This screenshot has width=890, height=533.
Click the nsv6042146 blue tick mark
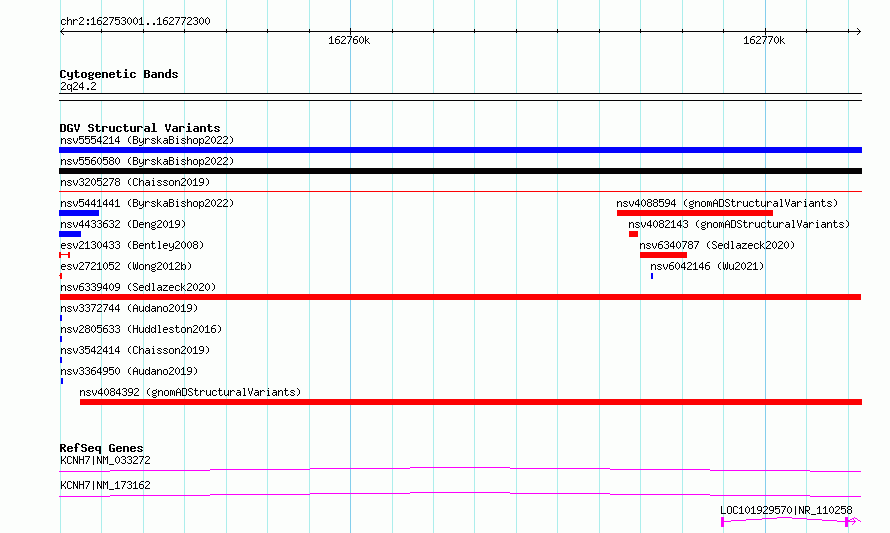pyautogui.click(x=652, y=276)
